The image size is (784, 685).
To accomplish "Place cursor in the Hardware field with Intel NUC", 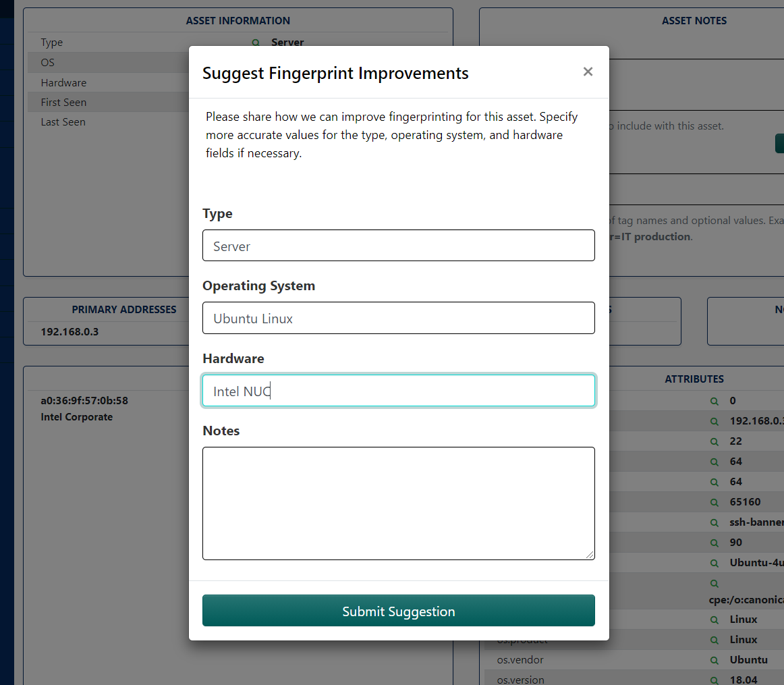I will (398, 390).
